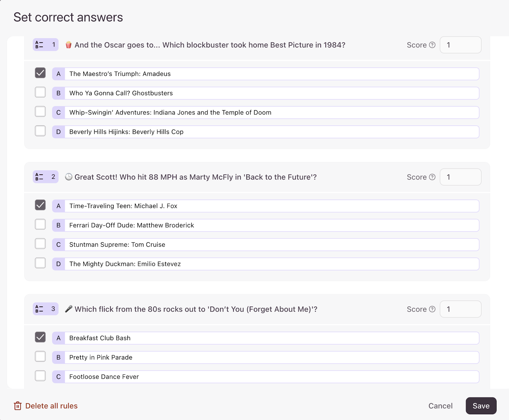Click the multiple-choice type icon for question 2
The width and height of the screenshot is (509, 420).
click(39, 177)
